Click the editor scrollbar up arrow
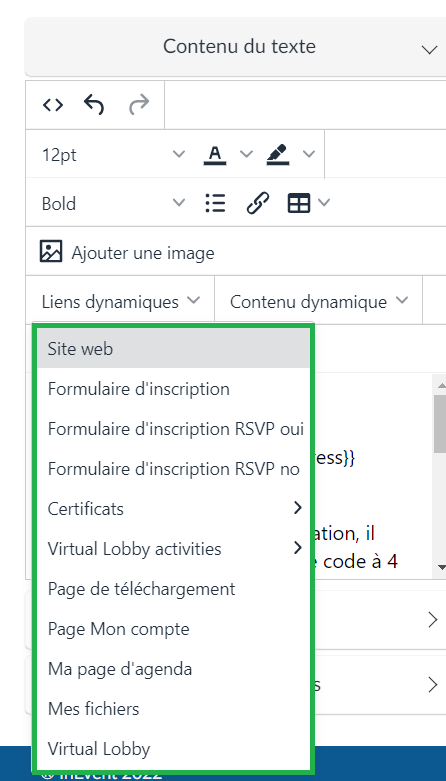Viewport: 446px width, 781px height. 441,385
